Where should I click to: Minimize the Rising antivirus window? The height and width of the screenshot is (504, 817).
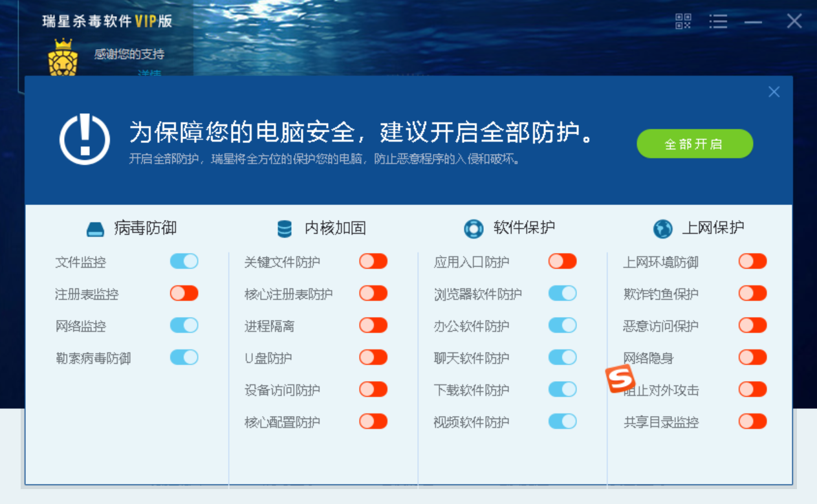click(x=753, y=21)
